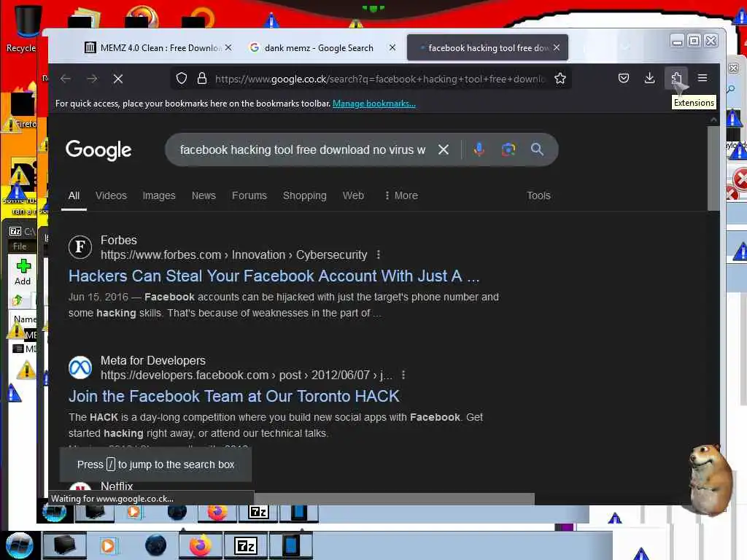This screenshot has height=560, width=747.
Task: Open 'Join the Facebook Team at Our Toronto HACK' result
Action: [234, 396]
